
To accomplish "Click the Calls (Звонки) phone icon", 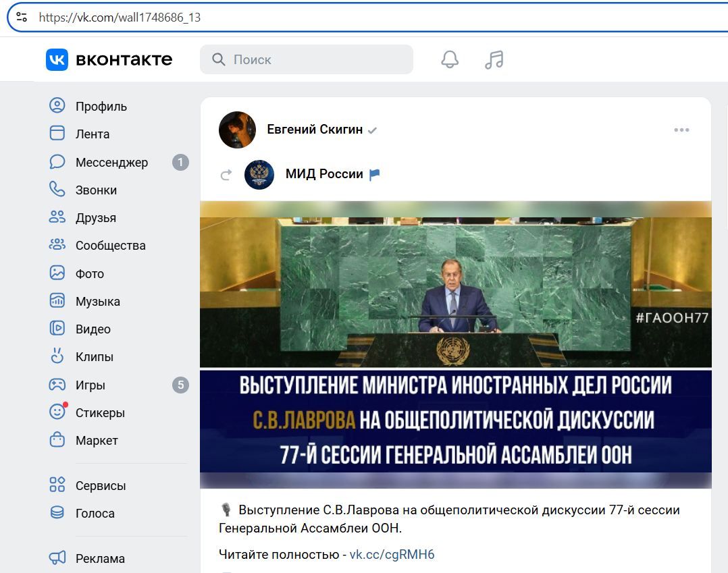I will pos(57,190).
